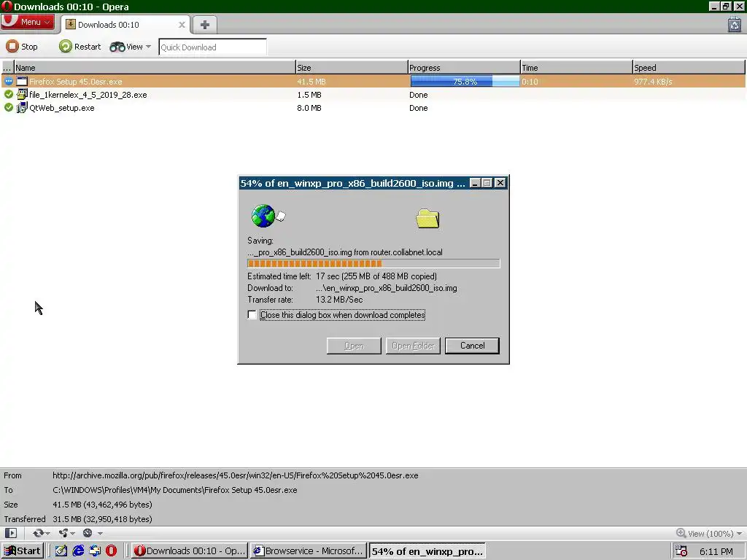This screenshot has width=747, height=560.
Task: Cancel the winxp iso download
Action: point(472,346)
